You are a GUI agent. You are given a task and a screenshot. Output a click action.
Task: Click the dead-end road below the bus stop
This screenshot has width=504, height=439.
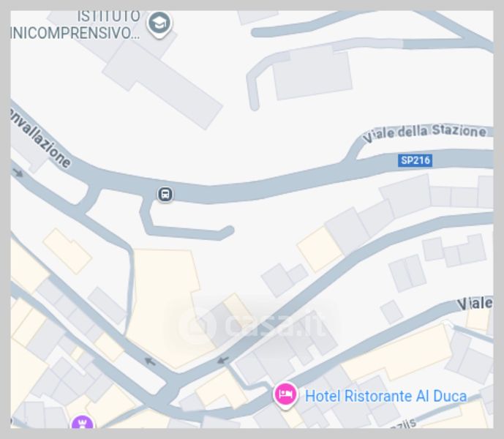[187, 225]
